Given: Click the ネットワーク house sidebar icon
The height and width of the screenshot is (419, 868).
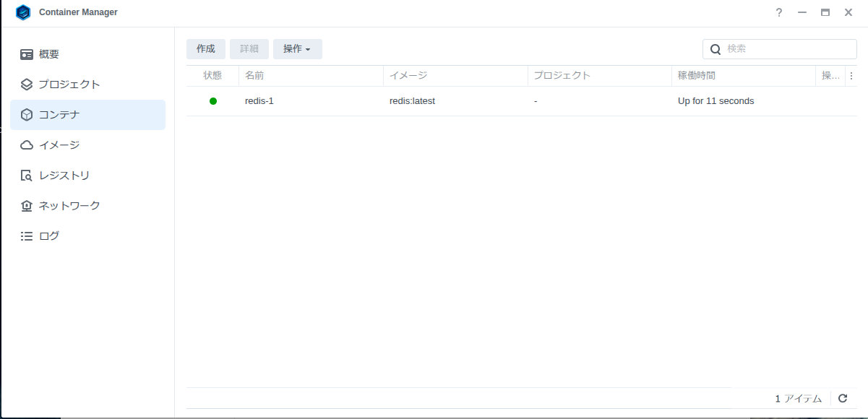Looking at the screenshot, I should coord(27,206).
